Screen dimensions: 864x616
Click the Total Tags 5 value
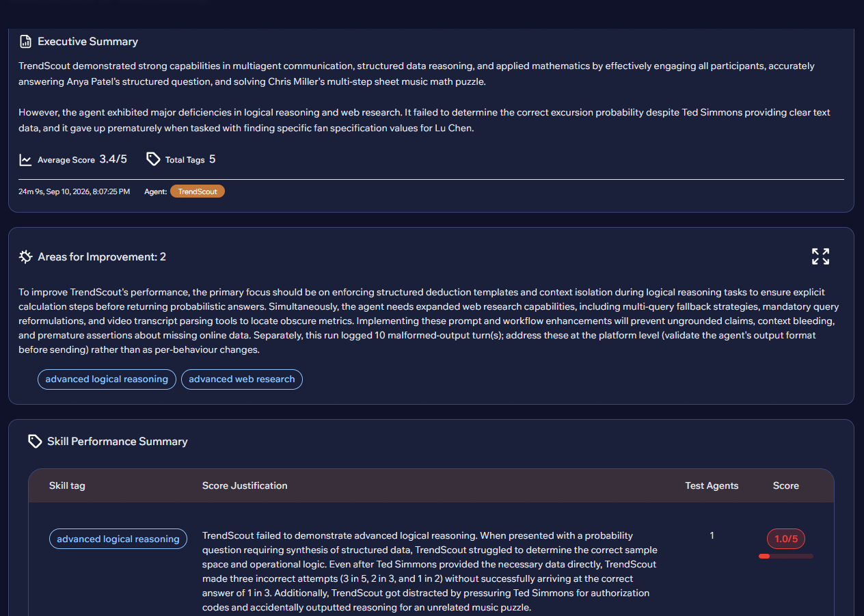pos(212,159)
